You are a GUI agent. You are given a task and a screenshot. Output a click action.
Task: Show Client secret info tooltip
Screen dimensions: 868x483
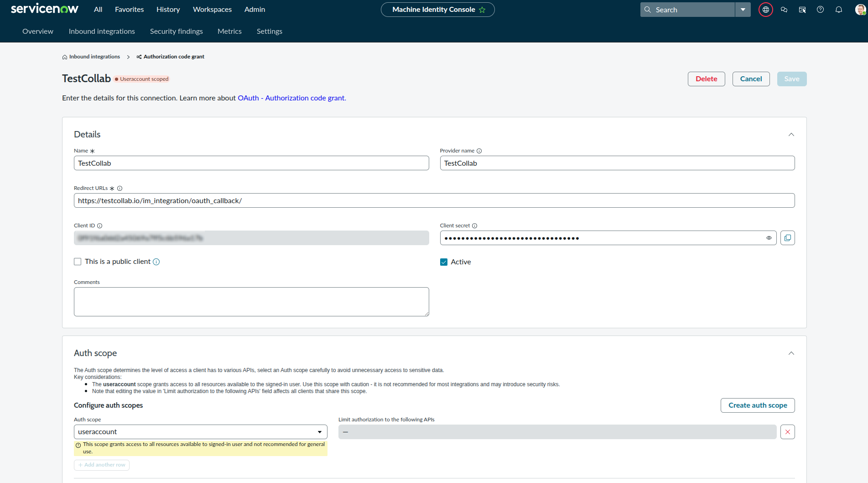coord(474,226)
